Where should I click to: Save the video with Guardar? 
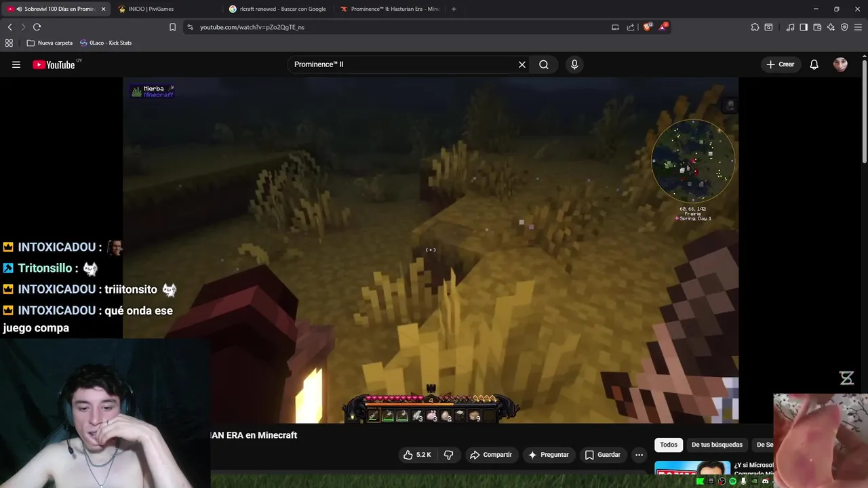(x=603, y=455)
